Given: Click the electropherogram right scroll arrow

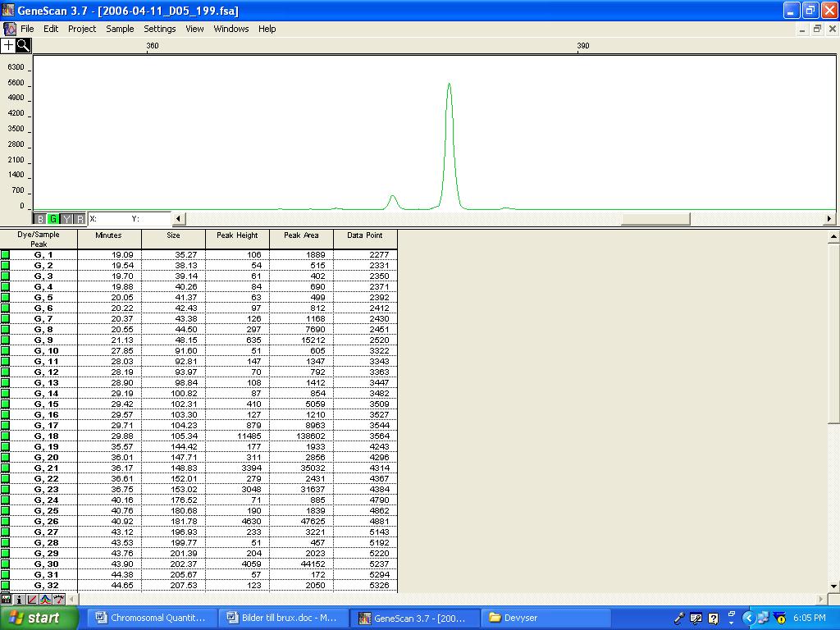Looking at the screenshot, I should 829,218.
